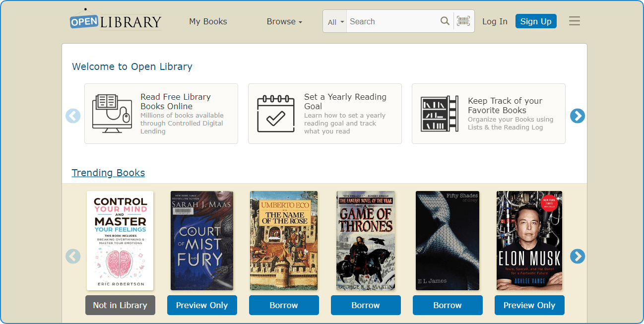Screen dimensions: 644x324
Task: Open the barcode scanner icon
Action: tap(463, 21)
